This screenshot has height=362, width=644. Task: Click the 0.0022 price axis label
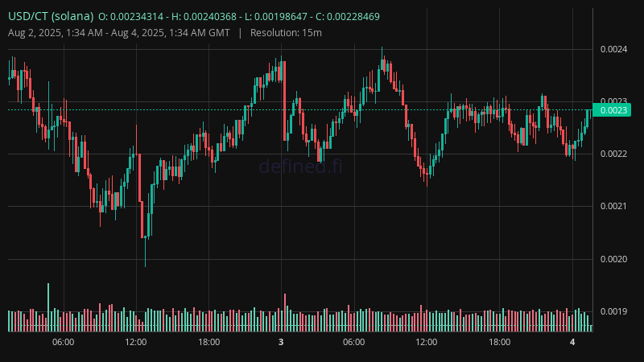point(613,154)
